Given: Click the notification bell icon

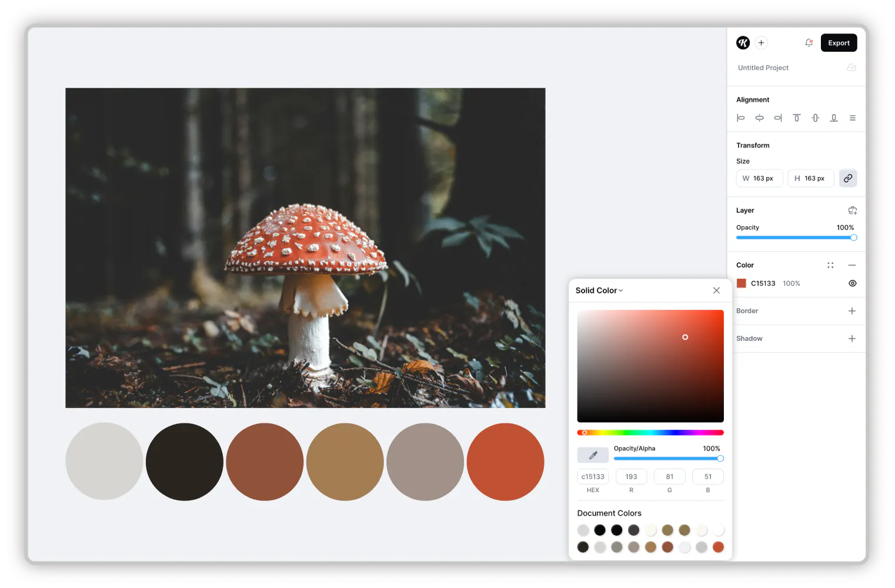Looking at the screenshot, I should (809, 42).
